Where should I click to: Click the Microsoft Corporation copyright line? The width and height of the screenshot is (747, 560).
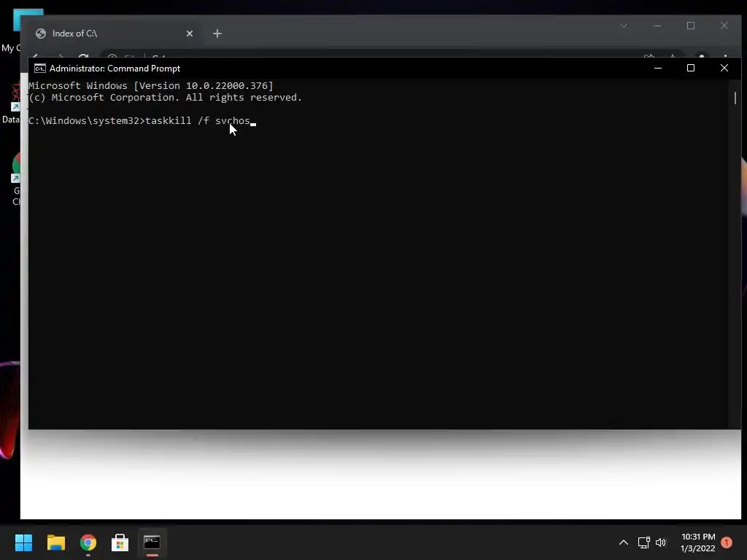(166, 98)
